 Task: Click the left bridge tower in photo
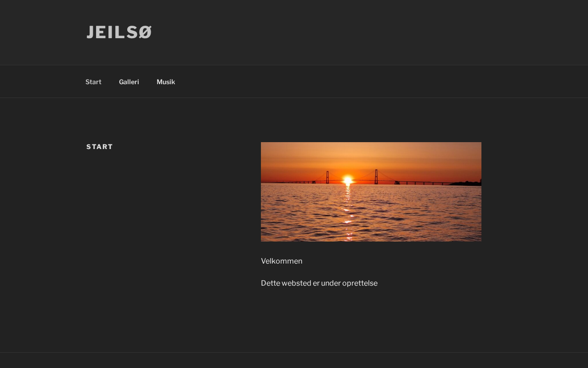pyautogui.click(x=327, y=177)
